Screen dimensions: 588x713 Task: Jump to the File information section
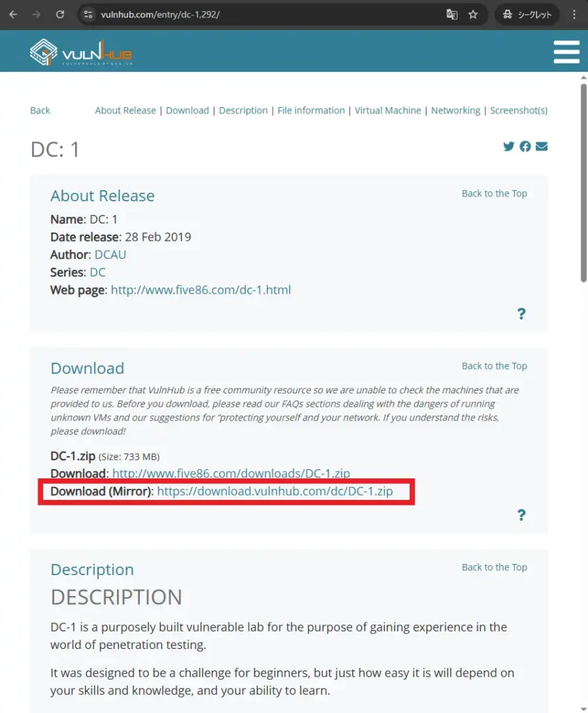(x=311, y=111)
